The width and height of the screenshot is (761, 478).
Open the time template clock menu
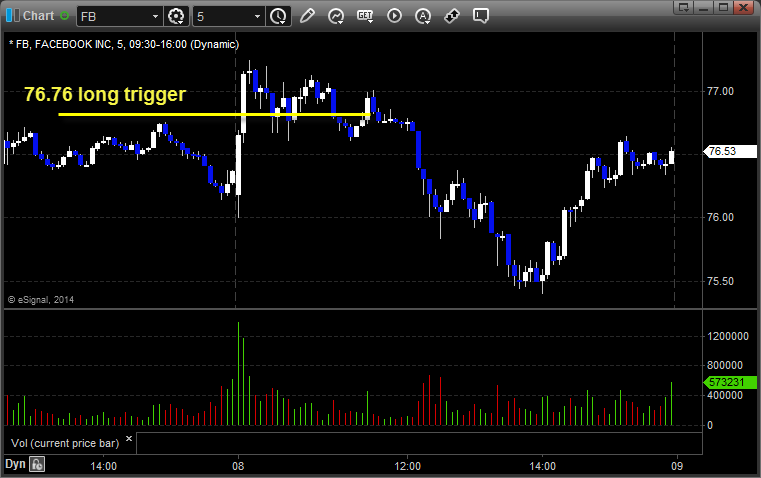tap(278, 16)
